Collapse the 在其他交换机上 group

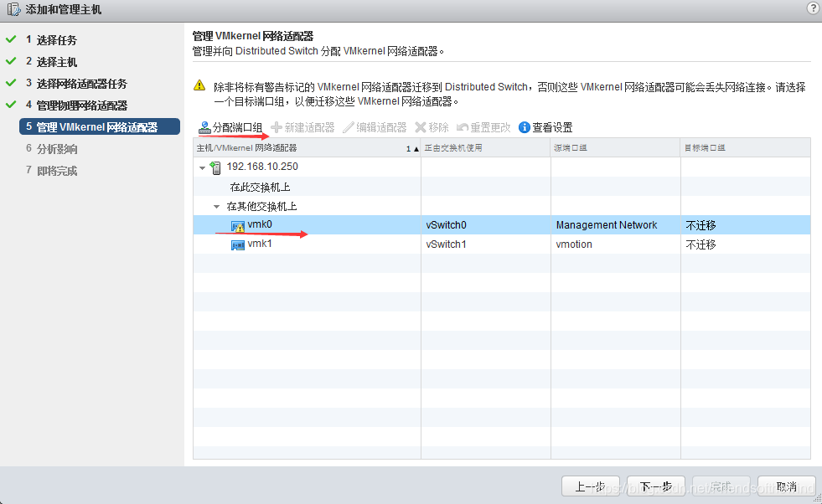point(216,207)
